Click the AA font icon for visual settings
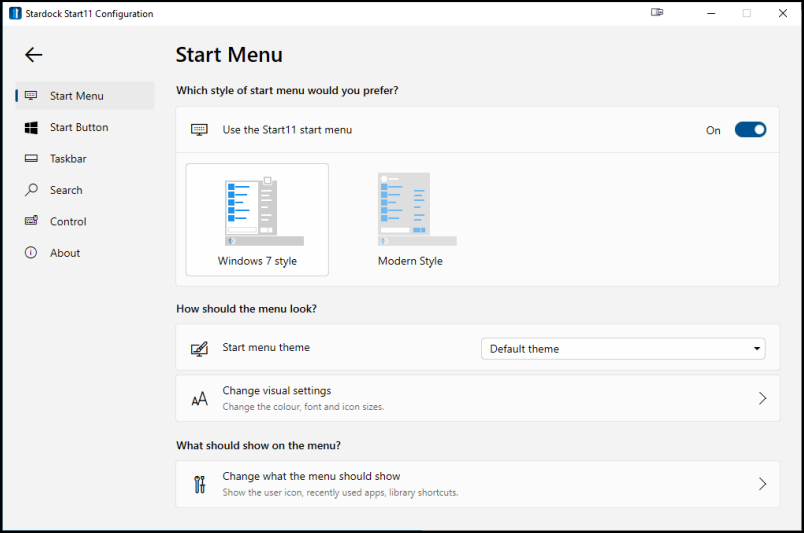Screen dimensions: 804x533 (199, 399)
